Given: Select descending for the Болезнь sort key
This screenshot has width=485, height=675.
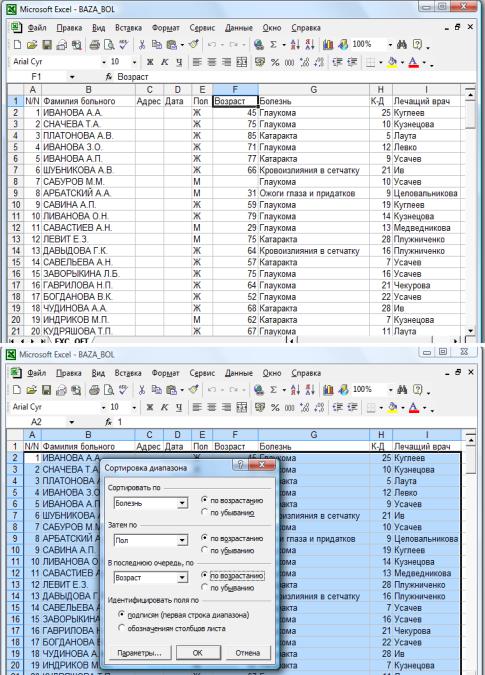Looking at the screenshot, I should click(205, 512).
